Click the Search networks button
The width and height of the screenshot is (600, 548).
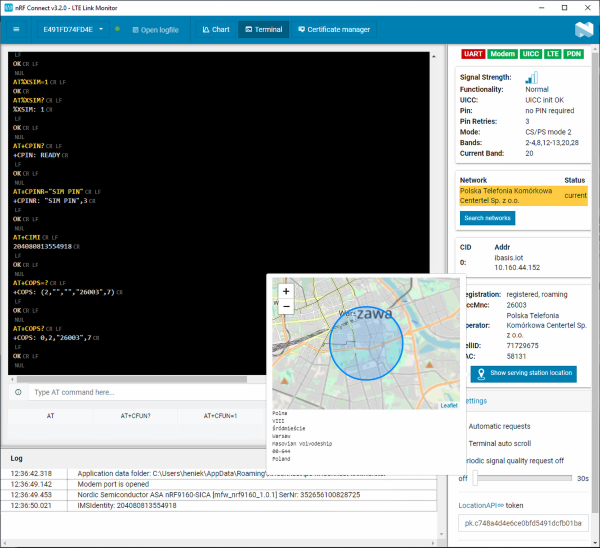point(488,218)
